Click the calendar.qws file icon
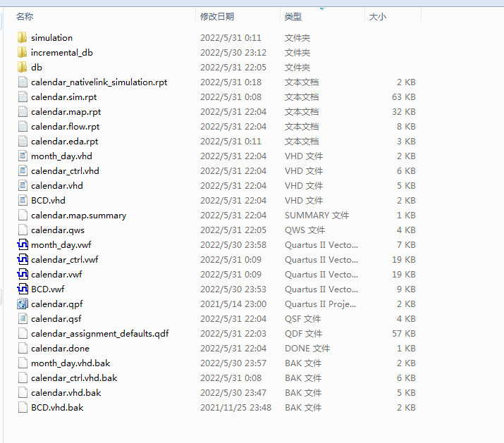Viewport: 504px width, 443px height. coord(23,230)
